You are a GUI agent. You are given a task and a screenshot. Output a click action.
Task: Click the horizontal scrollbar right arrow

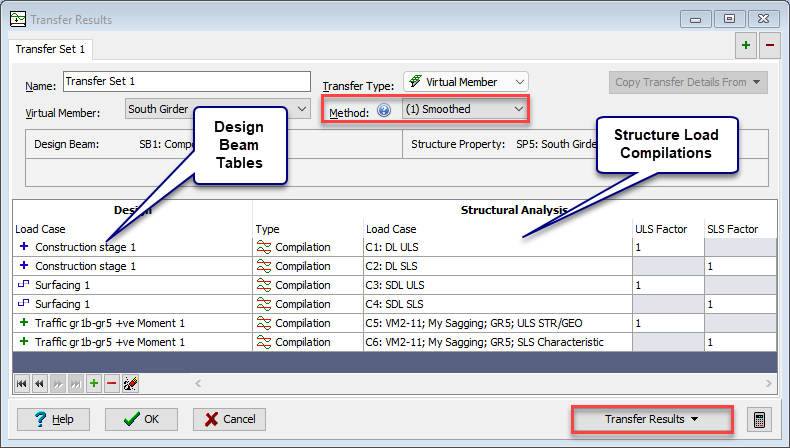tap(768, 384)
